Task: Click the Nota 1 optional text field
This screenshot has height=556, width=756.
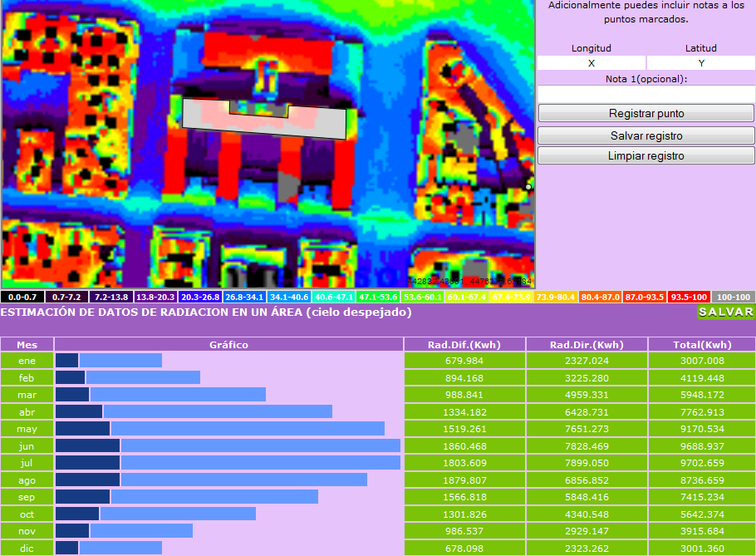Action: click(646, 93)
